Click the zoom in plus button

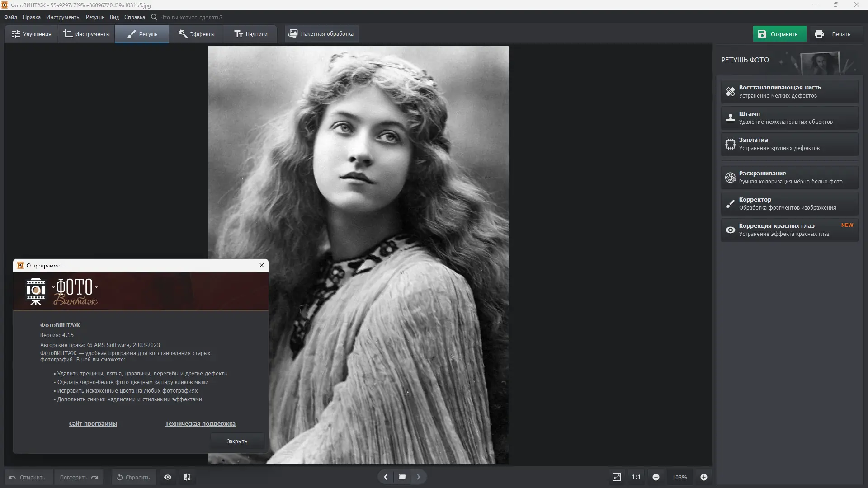(x=704, y=477)
